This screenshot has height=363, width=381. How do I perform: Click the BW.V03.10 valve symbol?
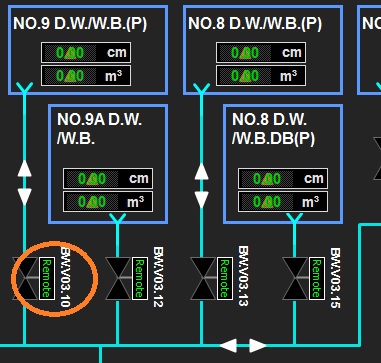pos(25,278)
